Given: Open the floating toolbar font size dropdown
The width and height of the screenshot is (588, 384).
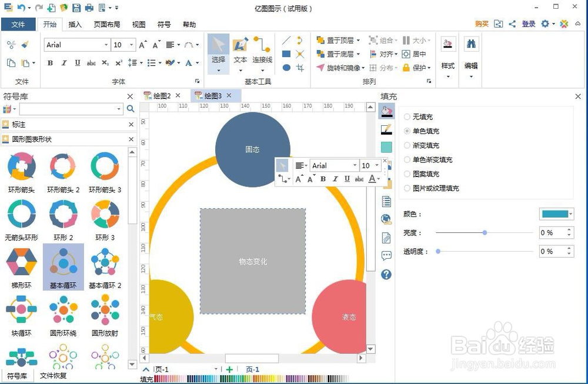Looking at the screenshot, I should point(377,165).
